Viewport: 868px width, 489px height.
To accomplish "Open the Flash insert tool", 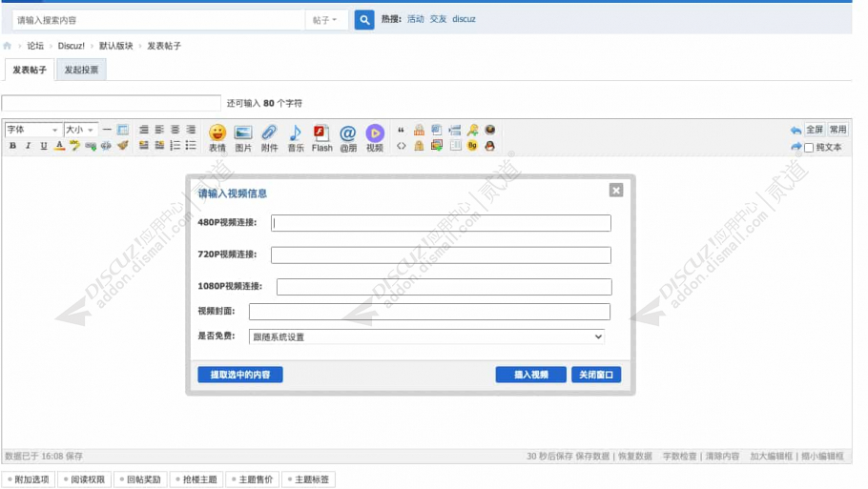I will [321, 138].
